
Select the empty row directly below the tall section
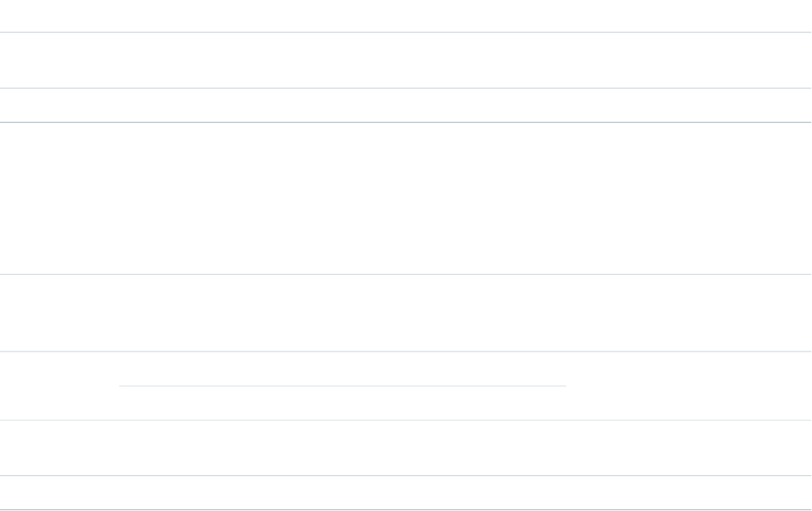point(406,312)
